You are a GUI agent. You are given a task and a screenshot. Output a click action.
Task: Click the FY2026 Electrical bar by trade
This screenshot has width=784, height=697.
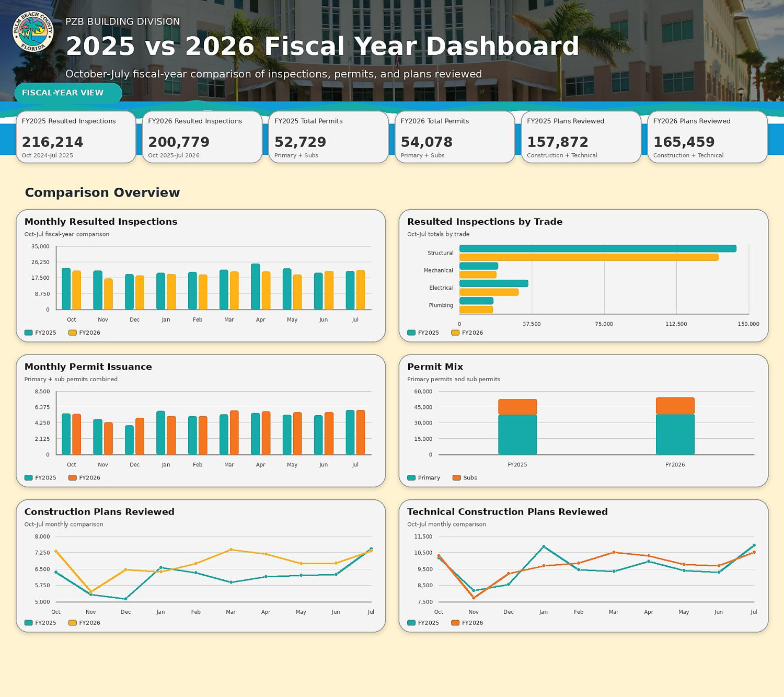pyautogui.click(x=489, y=292)
